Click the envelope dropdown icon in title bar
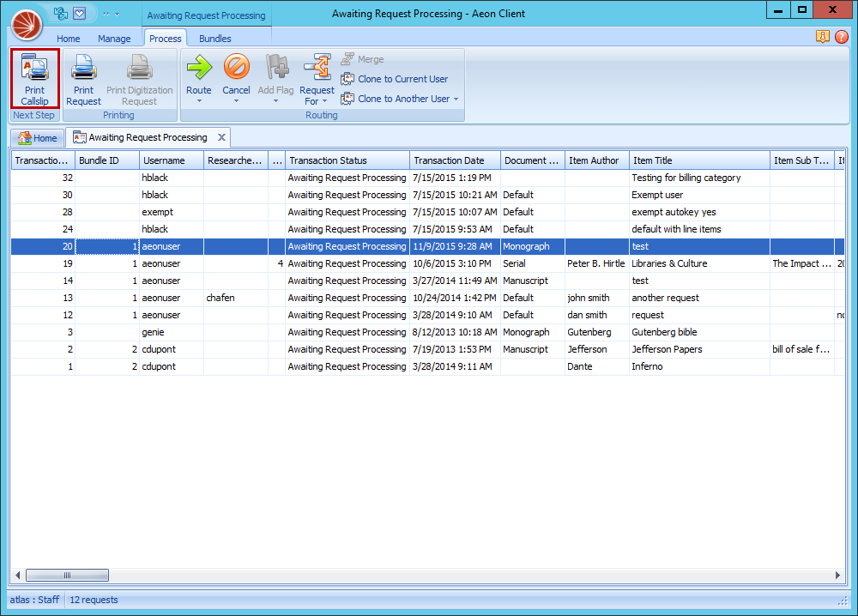The height and width of the screenshot is (616, 858). click(80, 14)
